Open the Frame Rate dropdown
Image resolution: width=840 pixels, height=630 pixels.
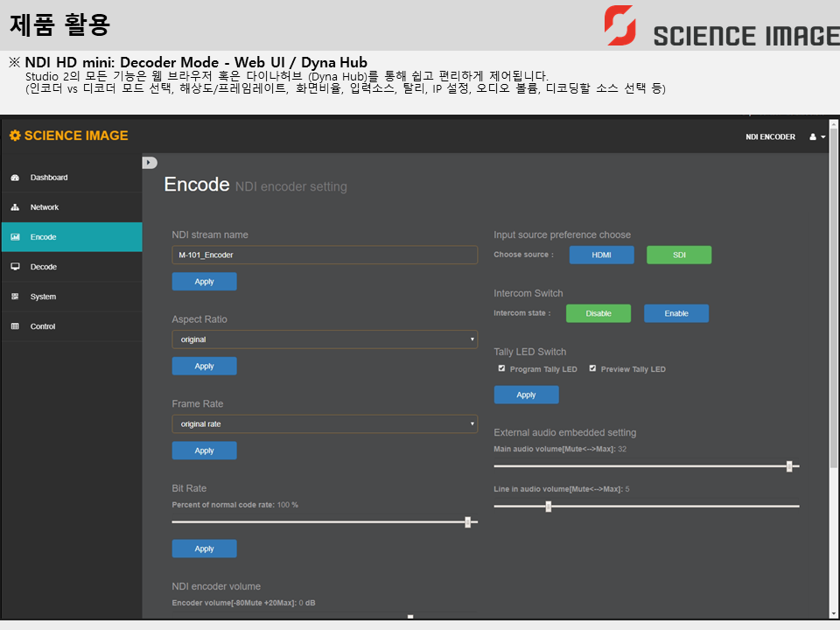pos(325,423)
